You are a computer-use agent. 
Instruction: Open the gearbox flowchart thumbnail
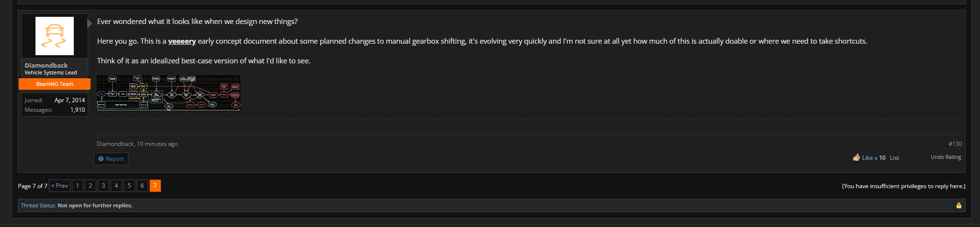[x=169, y=93]
